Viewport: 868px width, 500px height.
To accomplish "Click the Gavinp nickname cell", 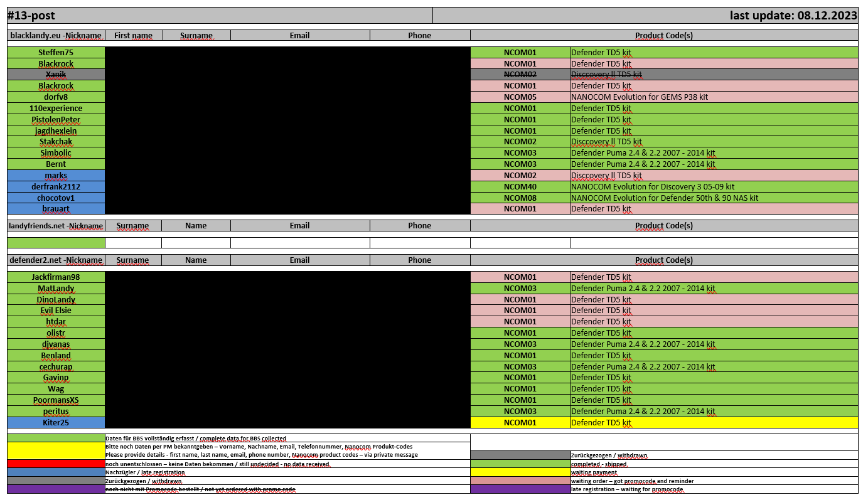I will [x=56, y=378].
